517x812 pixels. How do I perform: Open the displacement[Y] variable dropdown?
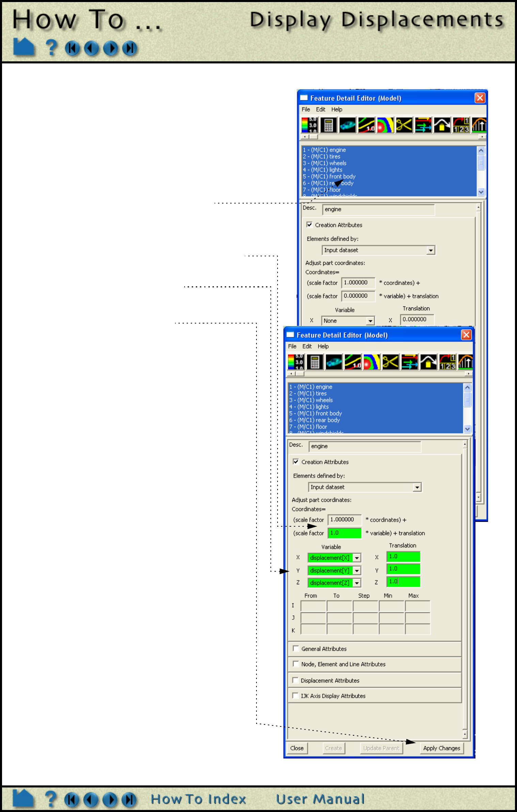(334, 570)
